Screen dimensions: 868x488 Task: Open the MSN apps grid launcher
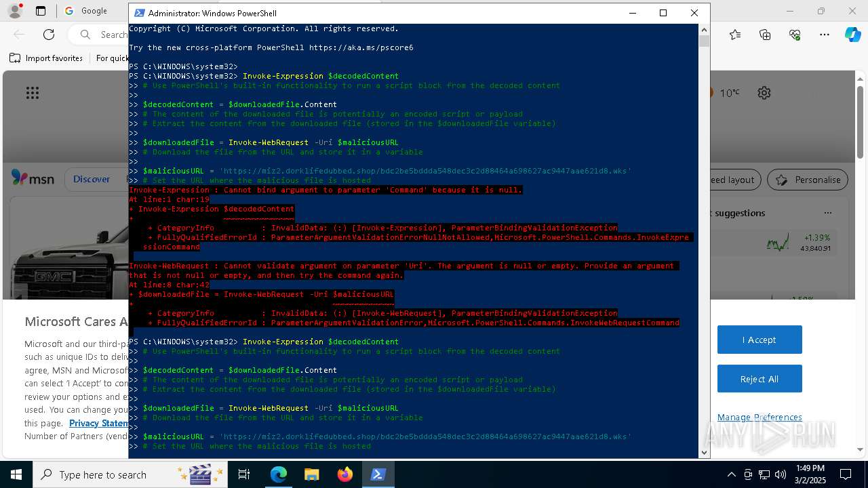pos(33,93)
